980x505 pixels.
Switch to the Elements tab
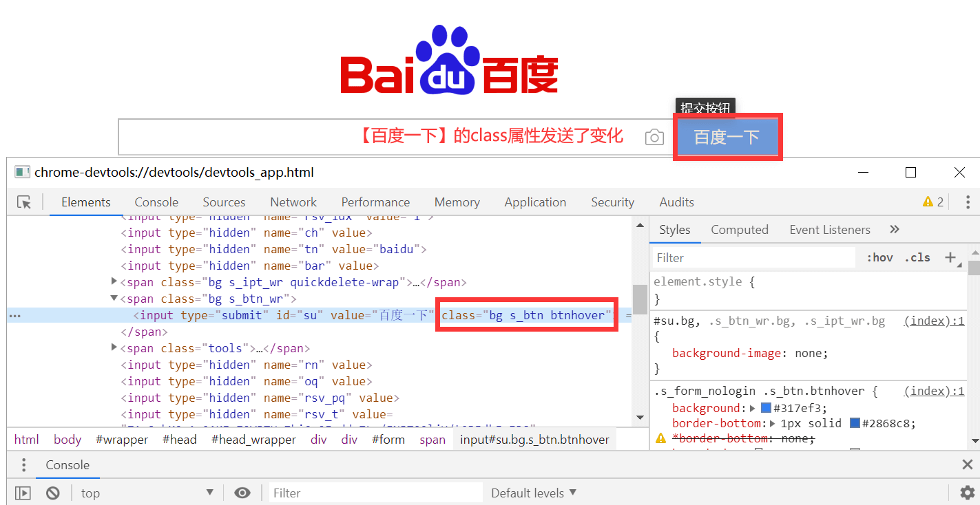pyautogui.click(x=86, y=202)
